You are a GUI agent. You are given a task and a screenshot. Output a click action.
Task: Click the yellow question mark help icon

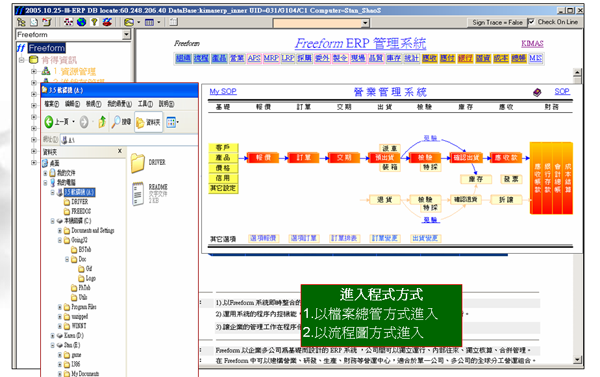[94, 22]
